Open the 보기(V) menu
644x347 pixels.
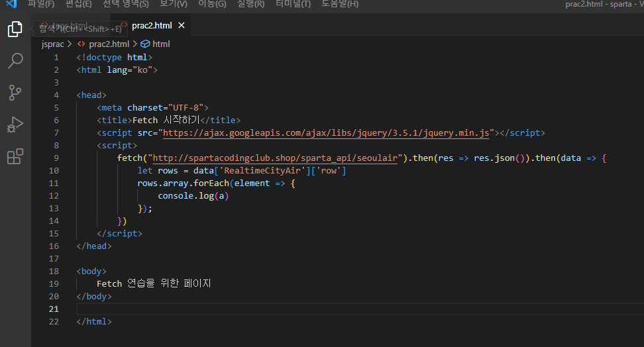(x=174, y=4)
